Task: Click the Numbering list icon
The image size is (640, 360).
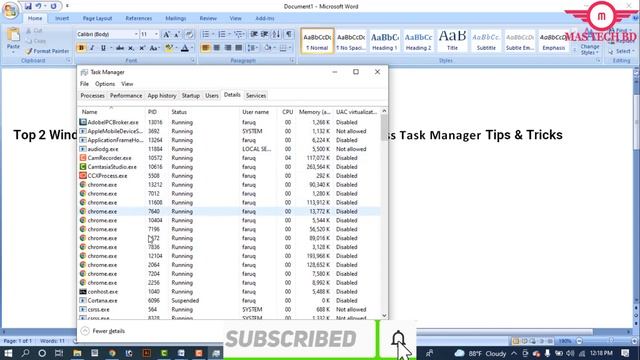Action: (222, 34)
